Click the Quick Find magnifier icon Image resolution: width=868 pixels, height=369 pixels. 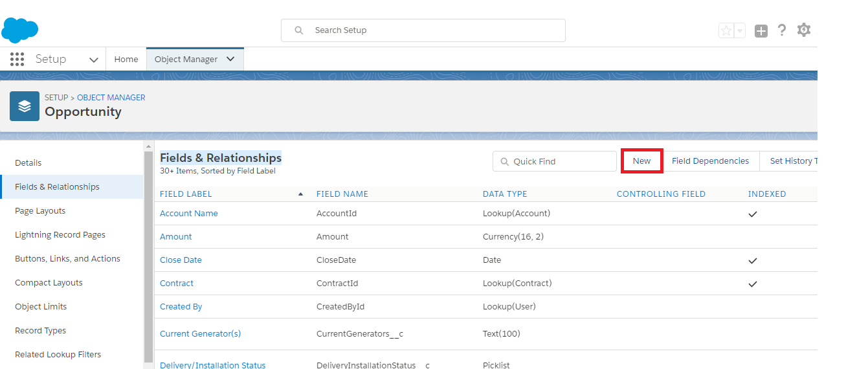(x=504, y=161)
